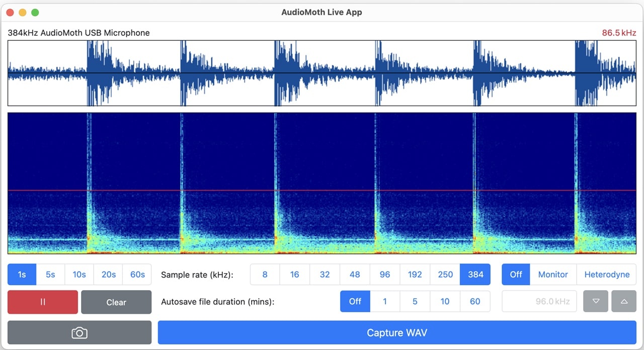Image resolution: width=644 pixels, height=350 pixels.
Task: Set display window to 20s
Action: 108,275
